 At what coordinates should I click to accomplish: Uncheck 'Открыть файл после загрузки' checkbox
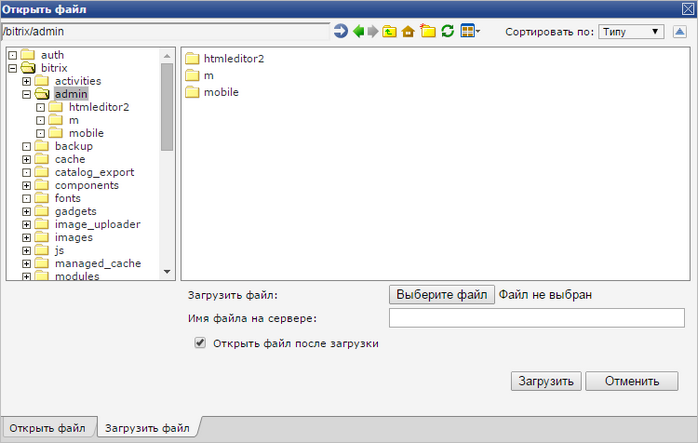200,343
